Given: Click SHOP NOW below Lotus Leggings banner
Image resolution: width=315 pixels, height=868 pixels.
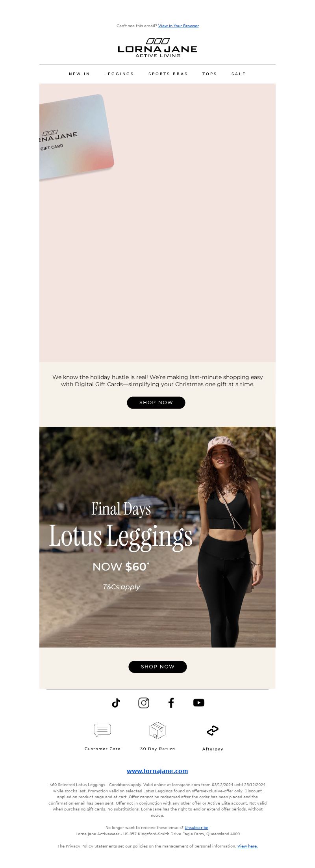Looking at the screenshot, I should pyautogui.click(x=157, y=667).
